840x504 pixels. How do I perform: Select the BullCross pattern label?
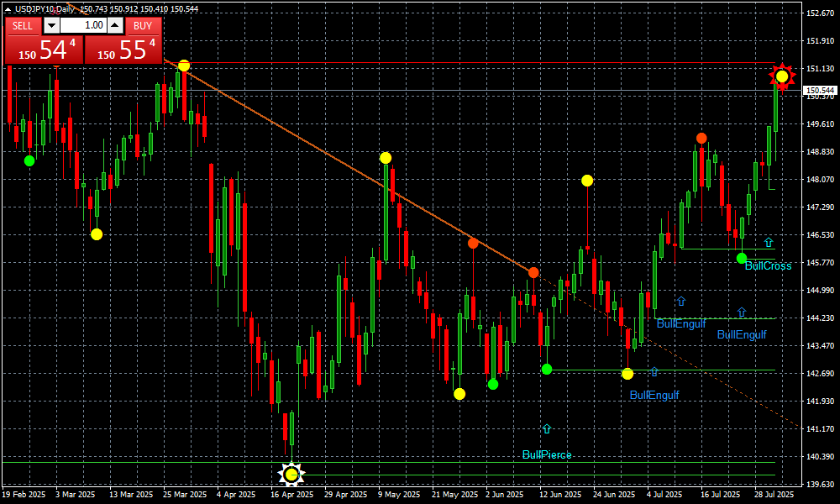tap(768, 266)
